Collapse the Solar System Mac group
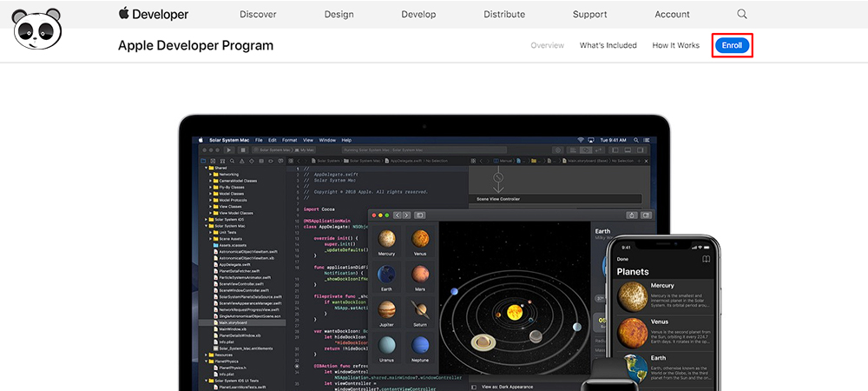868x391 pixels. (x=207, y=226)
